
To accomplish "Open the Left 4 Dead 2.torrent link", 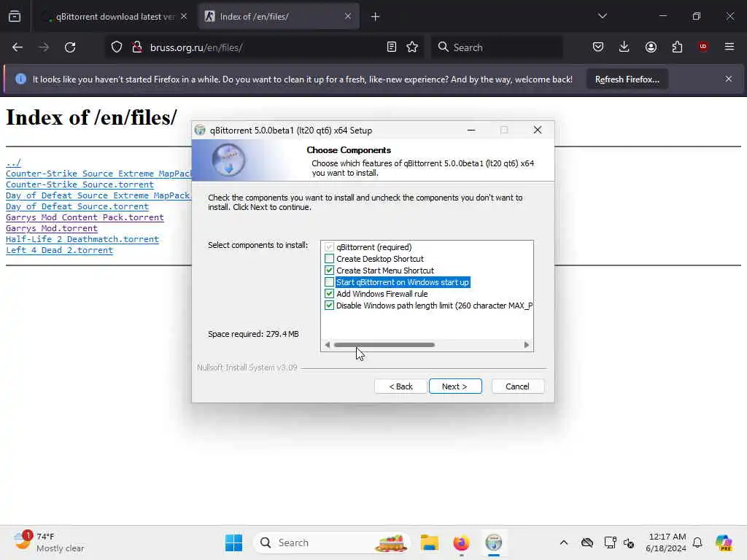I will (x=59, y=250).
